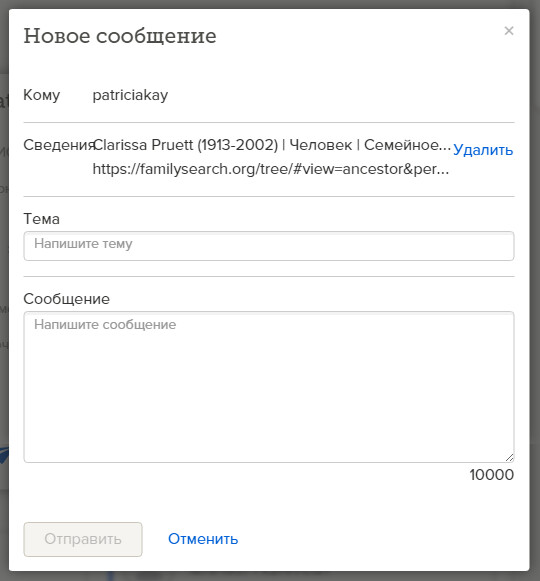Click the word Человек in attachment title
This screenshot has height=581, width=540.
pyautogui.click(x=321, y=145)
